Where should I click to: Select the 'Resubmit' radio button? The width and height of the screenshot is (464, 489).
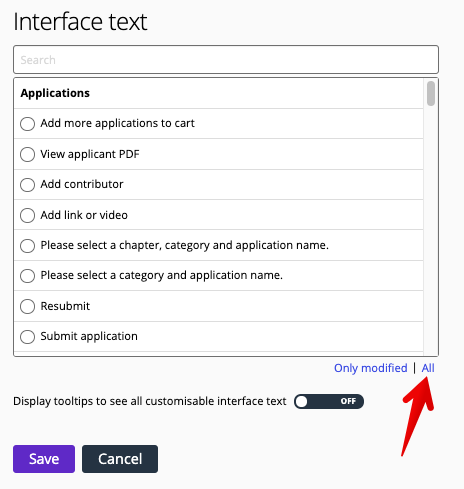tap(27, 306)
